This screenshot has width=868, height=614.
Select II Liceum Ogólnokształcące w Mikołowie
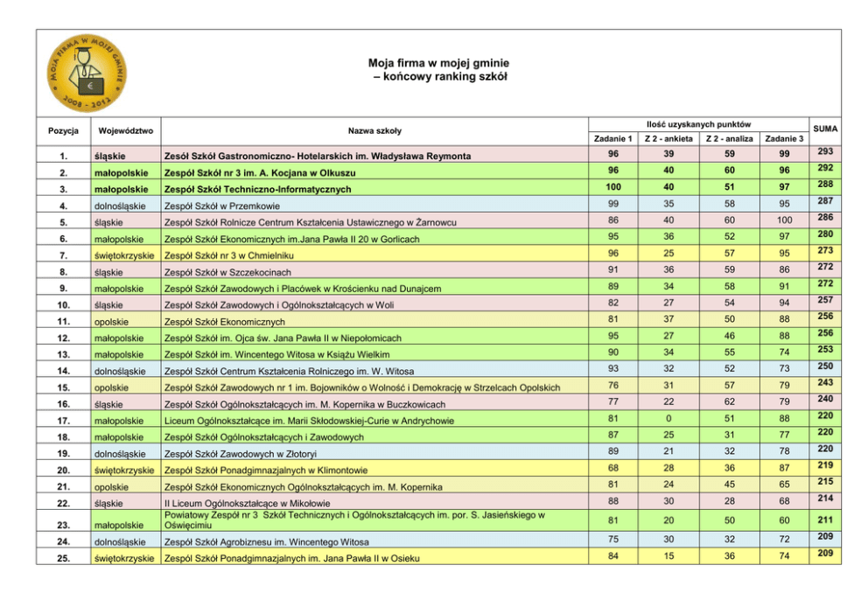248,503
